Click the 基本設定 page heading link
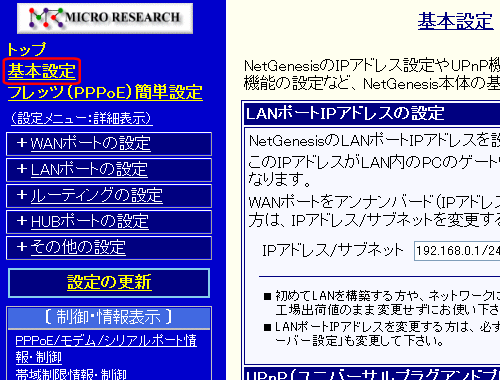500x380 pixels. pyautogui.click(x=456, y=21)
